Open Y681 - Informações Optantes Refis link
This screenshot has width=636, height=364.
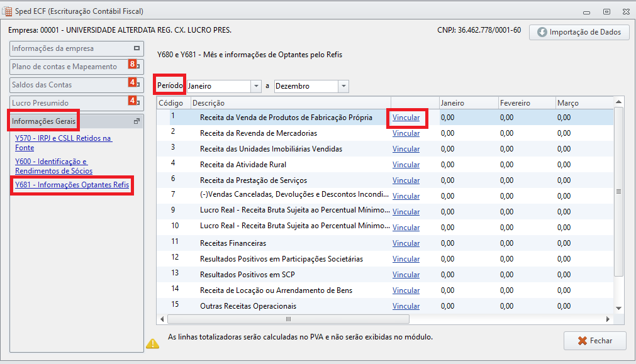coord(72,185)
